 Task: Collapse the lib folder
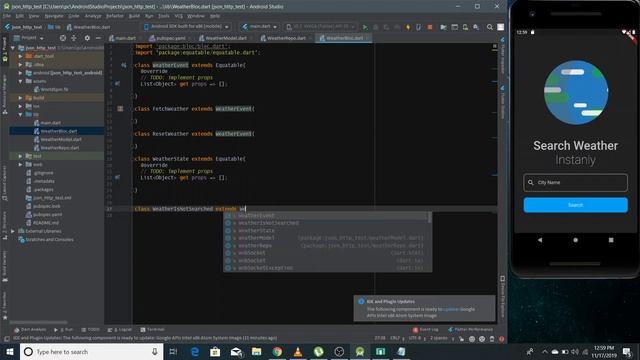20,115
